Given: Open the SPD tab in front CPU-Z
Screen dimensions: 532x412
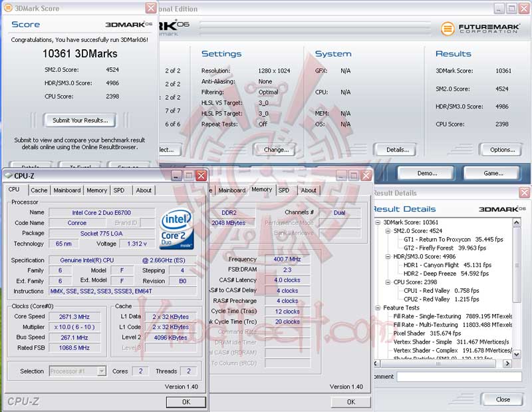Looking at the screenshot, I should point(119,190).
